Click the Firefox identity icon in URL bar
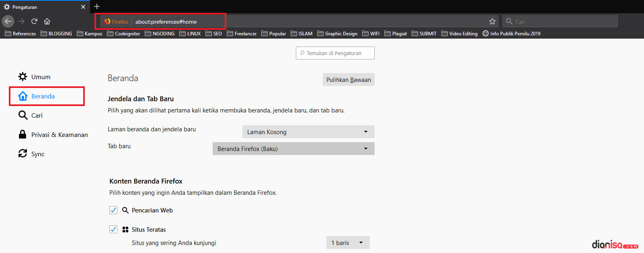 click(107, 21)
